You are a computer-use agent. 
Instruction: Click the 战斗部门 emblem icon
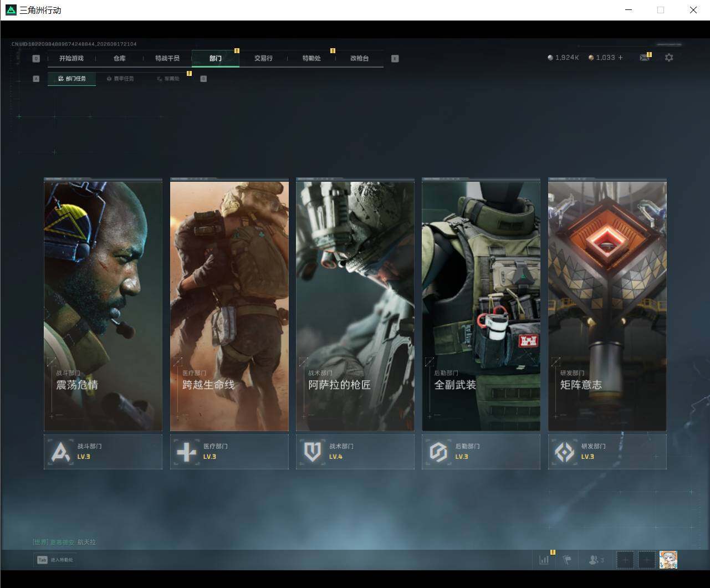pyautogui.click(x=60, y=452)
